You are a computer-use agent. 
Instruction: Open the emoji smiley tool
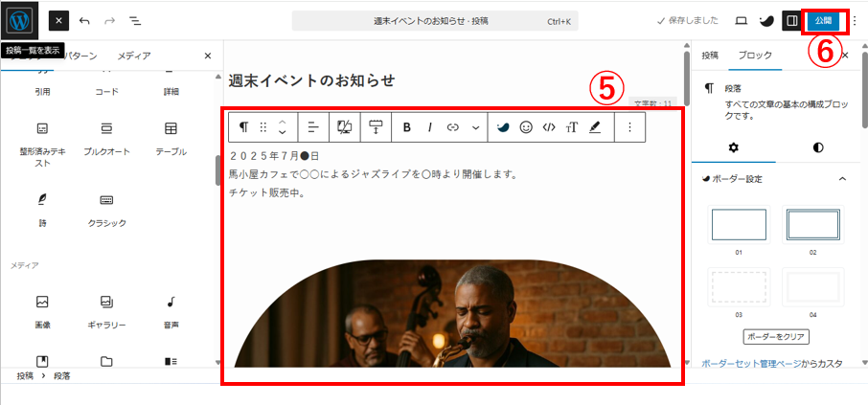(526, 127)
